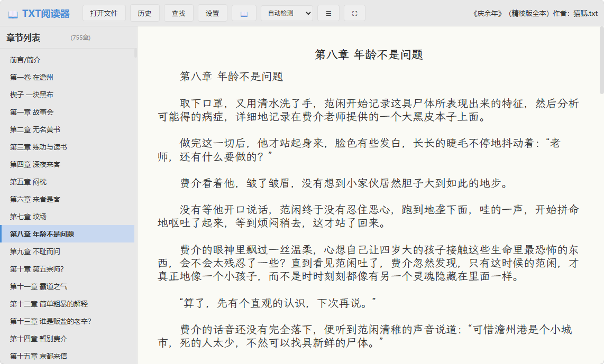Click the 章节列表 header
The height and width of the screenshot is (364, 604).
[23, 38]
